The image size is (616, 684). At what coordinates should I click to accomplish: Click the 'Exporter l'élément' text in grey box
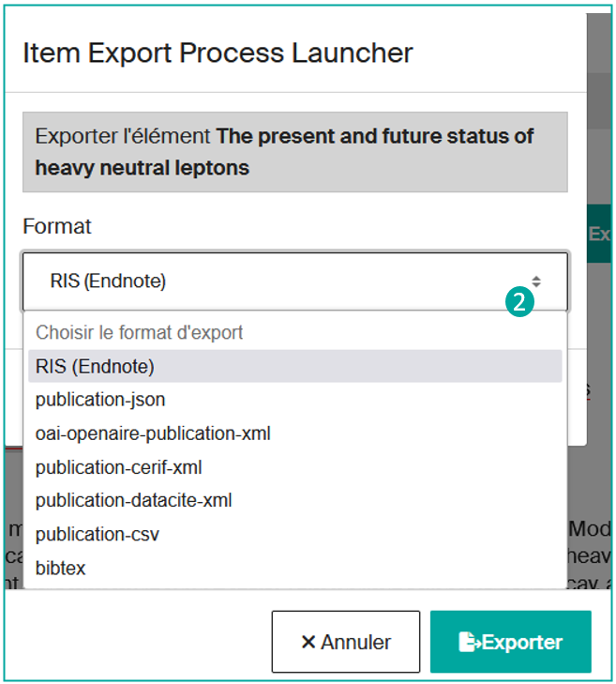(x=123, y=137)
